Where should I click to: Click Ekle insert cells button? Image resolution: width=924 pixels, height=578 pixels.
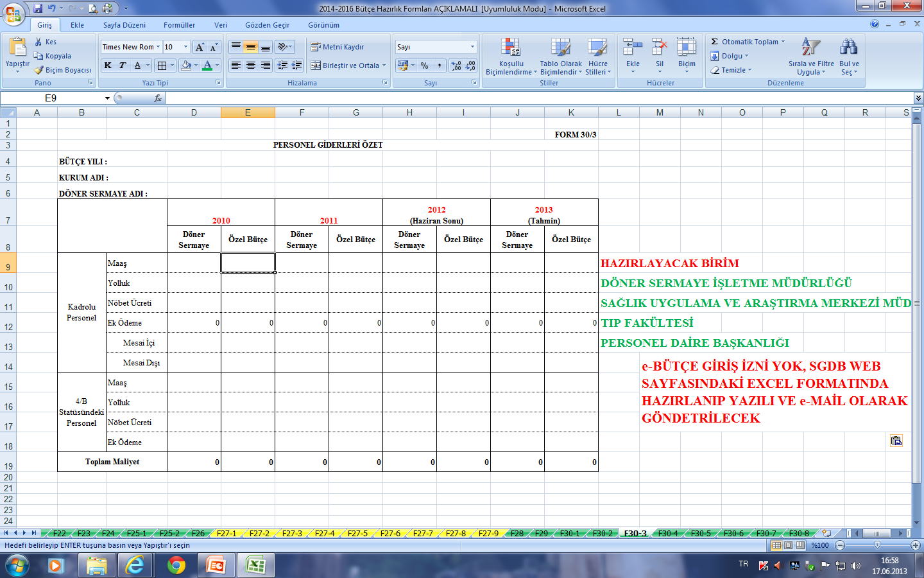click(x=633, y=55)
